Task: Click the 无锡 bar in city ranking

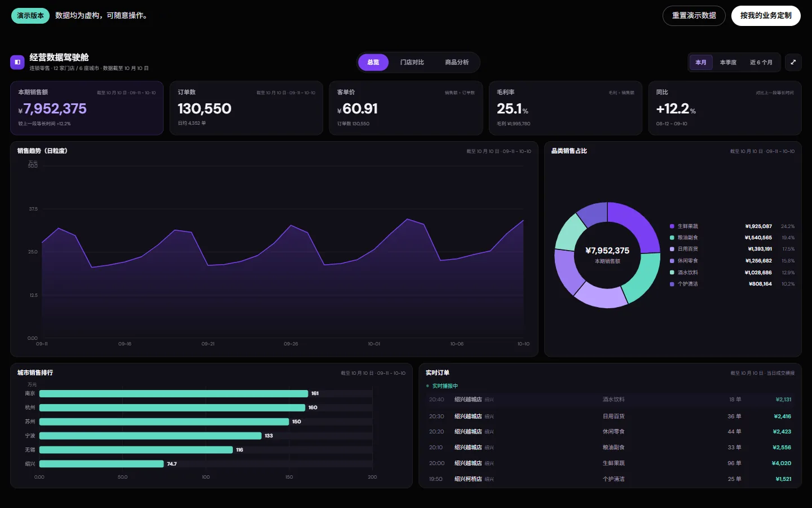Action: pyautogui.click(x=136, y=450)
